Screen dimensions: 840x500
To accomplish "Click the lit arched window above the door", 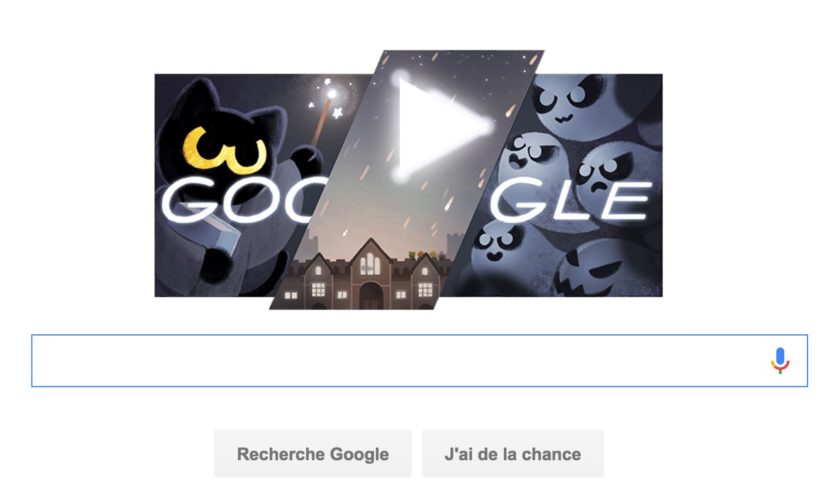I will 370,264.
